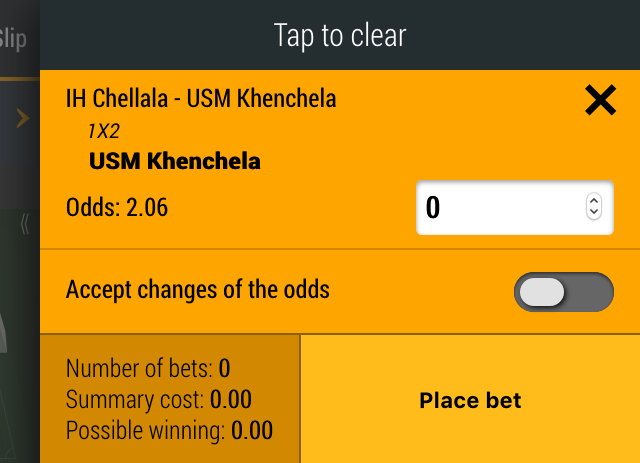Viewport: 640px width, 463px height.
Task: Click the right chevron arrow in left sidebar
Action: pos(22,119)
